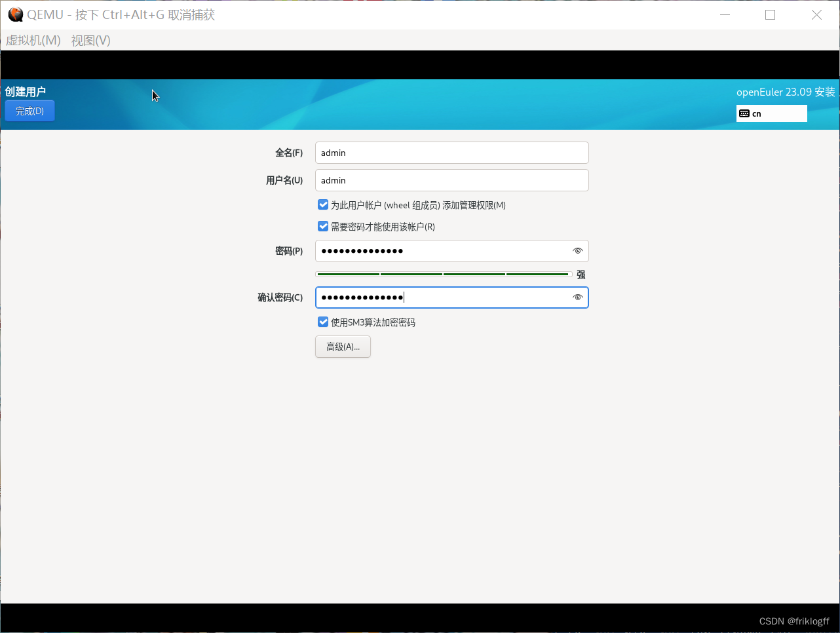Click the cn keyboard layout selector
The image size is (840, 633).
(x=772, y=113)
